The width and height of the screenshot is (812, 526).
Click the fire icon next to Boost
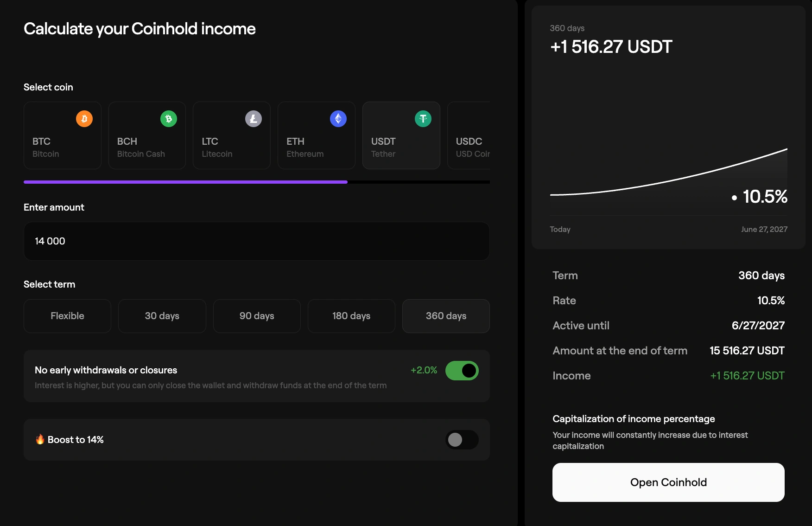(40, 439)
